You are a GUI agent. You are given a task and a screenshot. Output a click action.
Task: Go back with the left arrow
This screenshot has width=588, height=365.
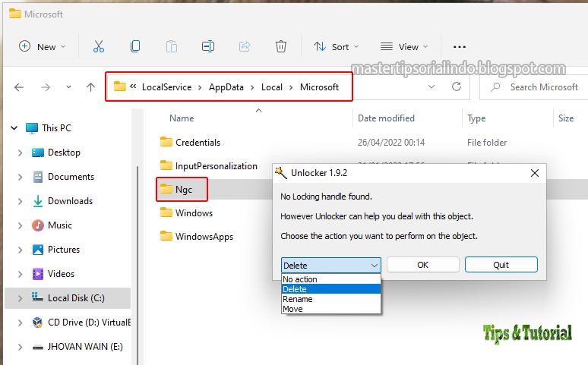(x=19, y=87)
